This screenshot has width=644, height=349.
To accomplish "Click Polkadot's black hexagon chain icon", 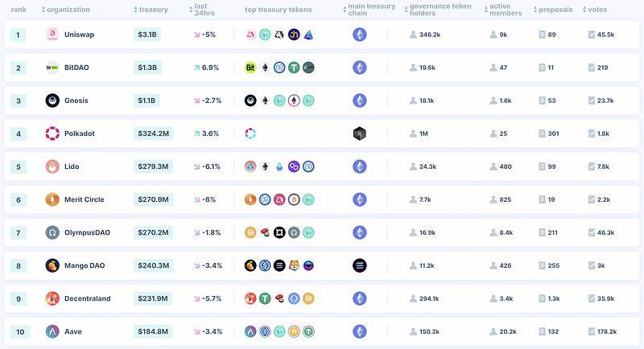I will coord(359,133).
